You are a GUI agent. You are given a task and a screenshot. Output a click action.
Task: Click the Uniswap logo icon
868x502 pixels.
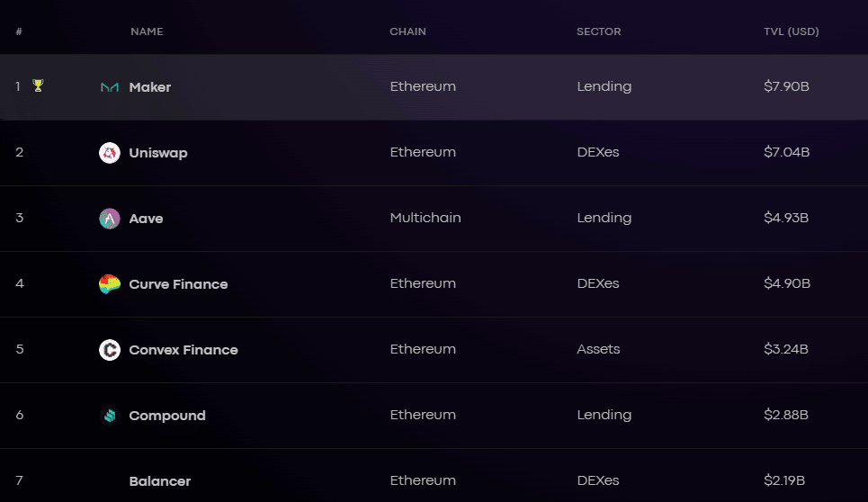tap(110, 153)
